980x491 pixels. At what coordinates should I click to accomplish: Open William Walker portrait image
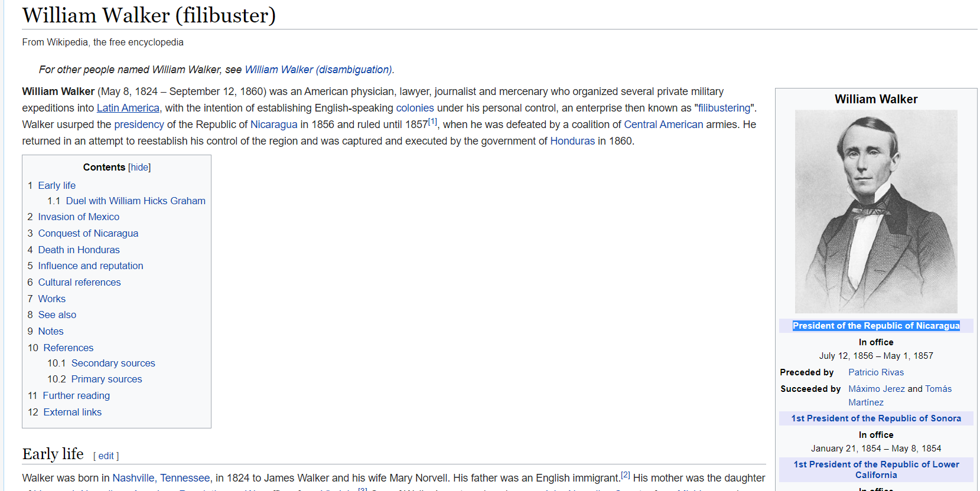coord(876,212)
